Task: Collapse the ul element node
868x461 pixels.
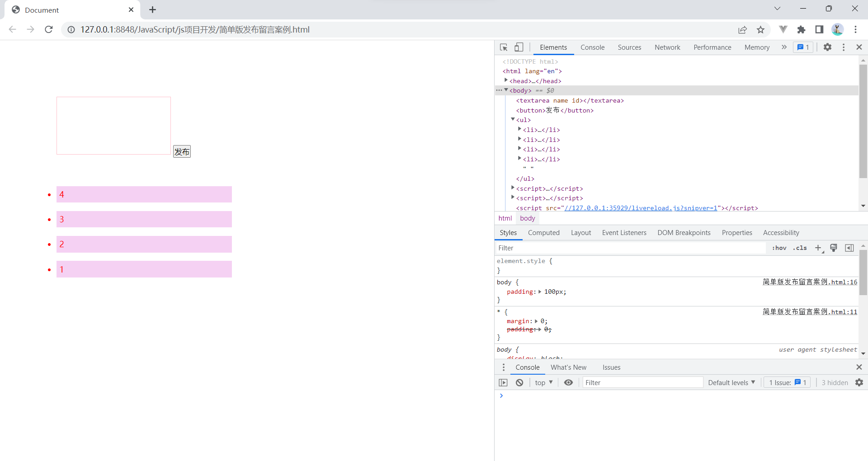Action: pyautogui.click(x=513, y=119)
